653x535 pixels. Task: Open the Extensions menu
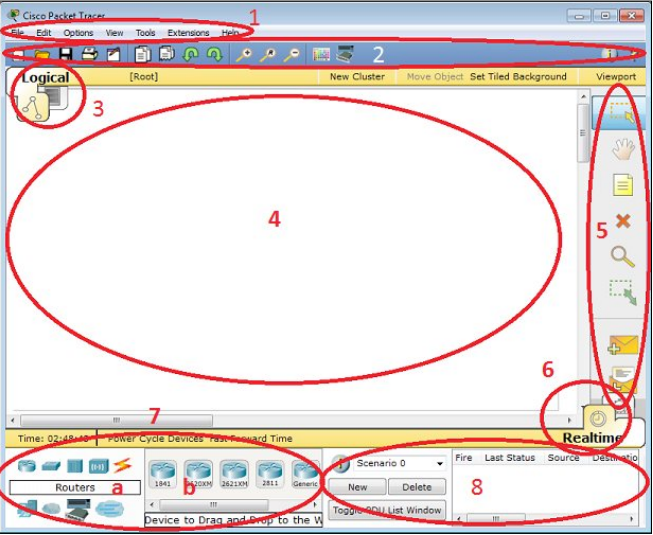[x=188, y=33]
